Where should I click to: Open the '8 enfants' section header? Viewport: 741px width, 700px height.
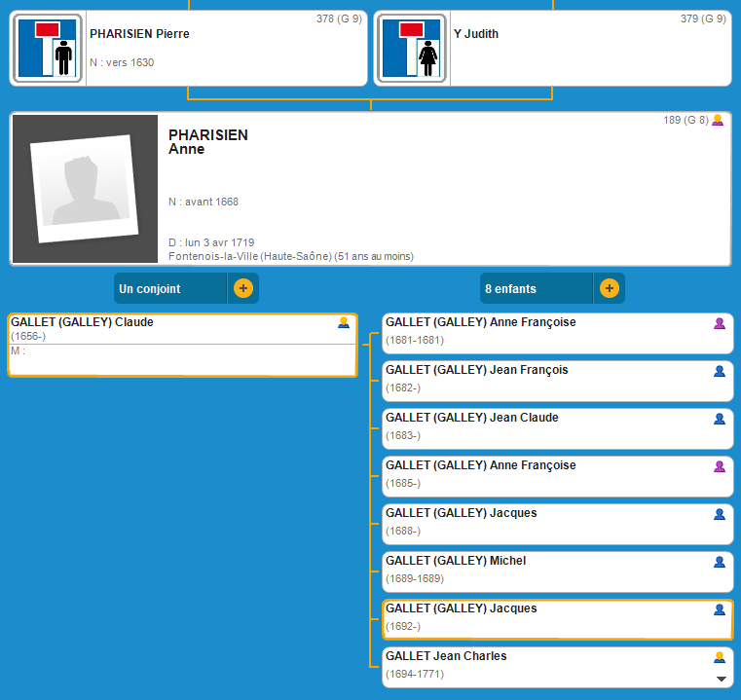point(536,289)
